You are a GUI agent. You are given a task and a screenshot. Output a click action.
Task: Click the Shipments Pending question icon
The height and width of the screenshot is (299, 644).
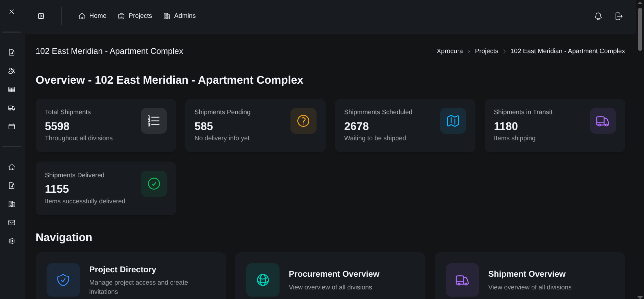(x=304, y=121)
